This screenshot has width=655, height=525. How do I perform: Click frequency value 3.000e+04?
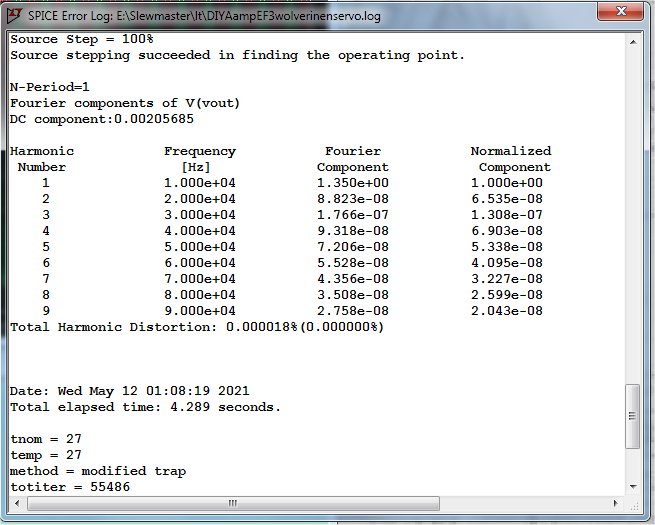[200, 215]
